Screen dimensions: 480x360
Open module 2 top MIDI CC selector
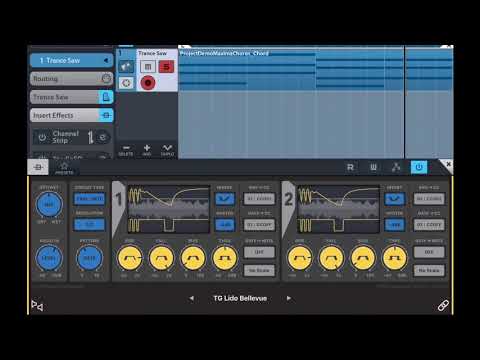[x=429, y=199]
